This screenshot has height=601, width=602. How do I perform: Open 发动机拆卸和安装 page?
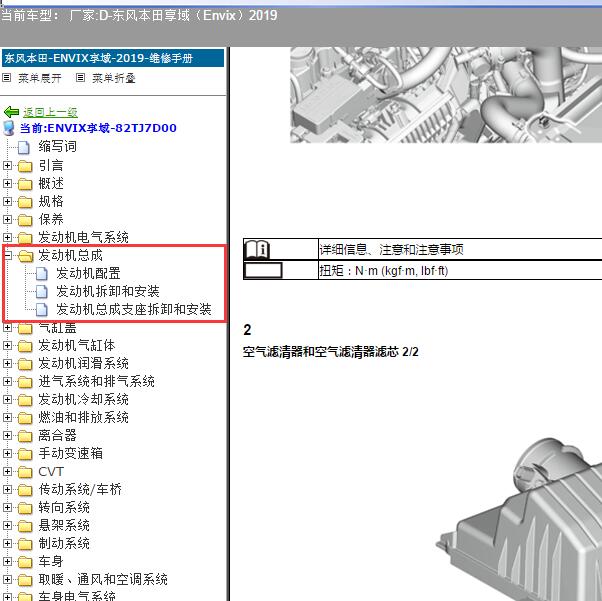[x=108, y=291]
